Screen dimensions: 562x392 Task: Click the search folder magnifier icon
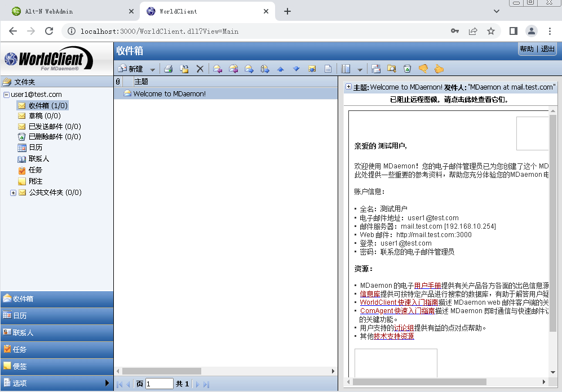pos(392,69)
